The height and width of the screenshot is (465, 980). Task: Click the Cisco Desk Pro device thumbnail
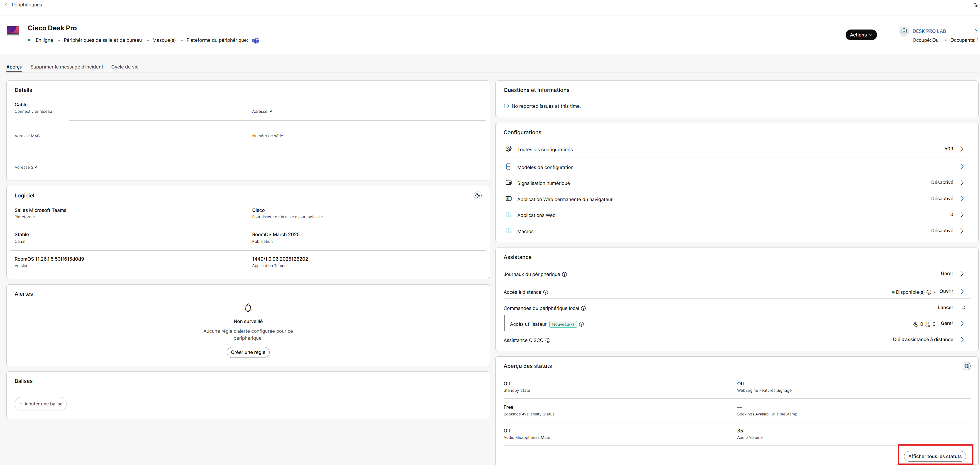pyautogui.click(x=13, y=30)
